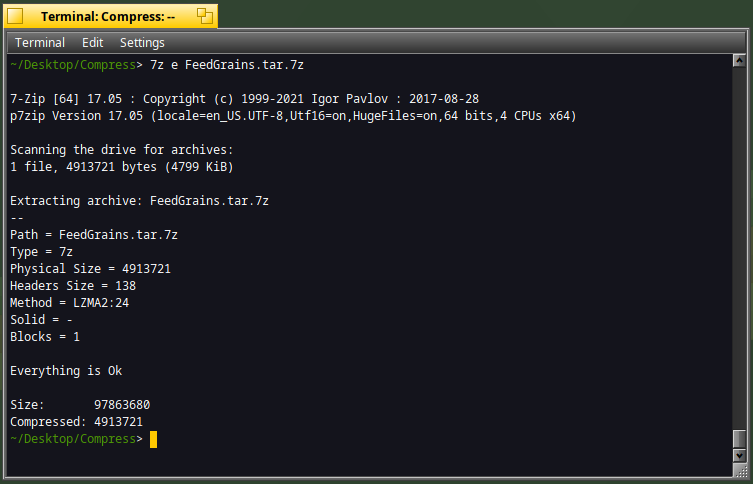Click the "Type = 7z" line
Viewport: 753px width, 484px height.
tap(41, 252)
